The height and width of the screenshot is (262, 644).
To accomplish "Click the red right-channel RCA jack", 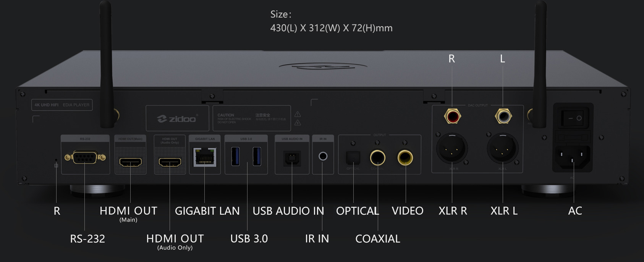I will click(452, 116).
